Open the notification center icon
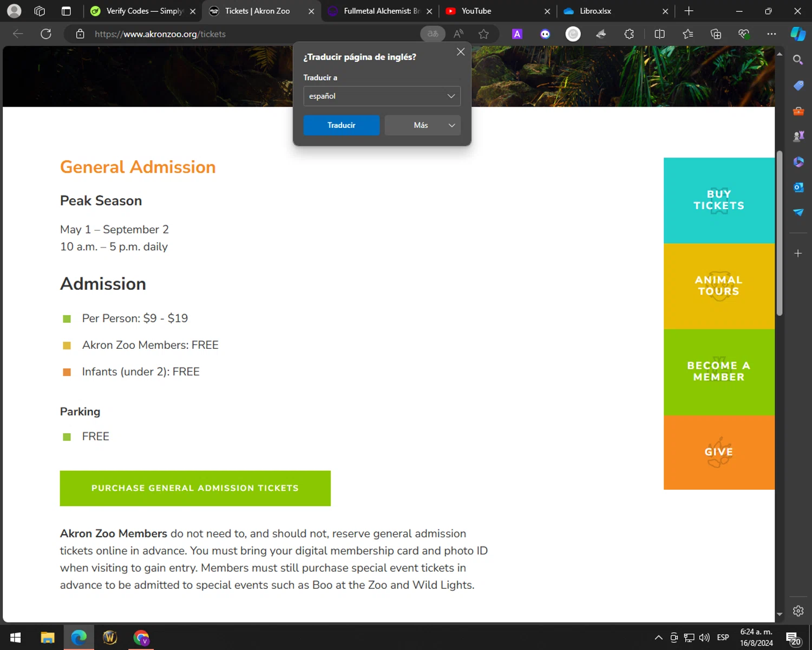 click(793, 638)
